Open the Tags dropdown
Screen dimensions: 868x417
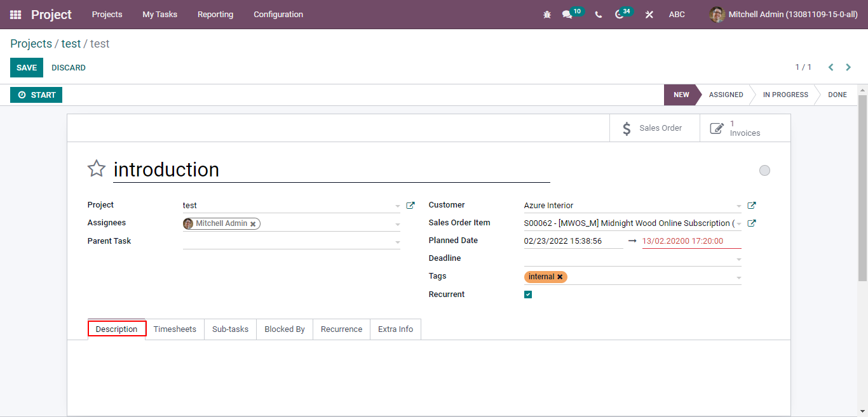pyautogui.click(x=738, y=277)
